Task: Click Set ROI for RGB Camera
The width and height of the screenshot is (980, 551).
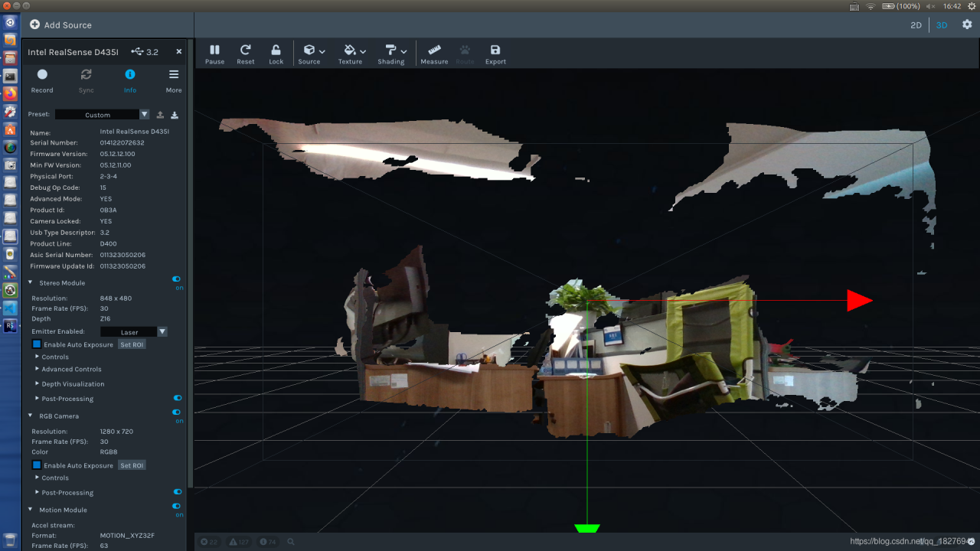Action: click(132, 465)
